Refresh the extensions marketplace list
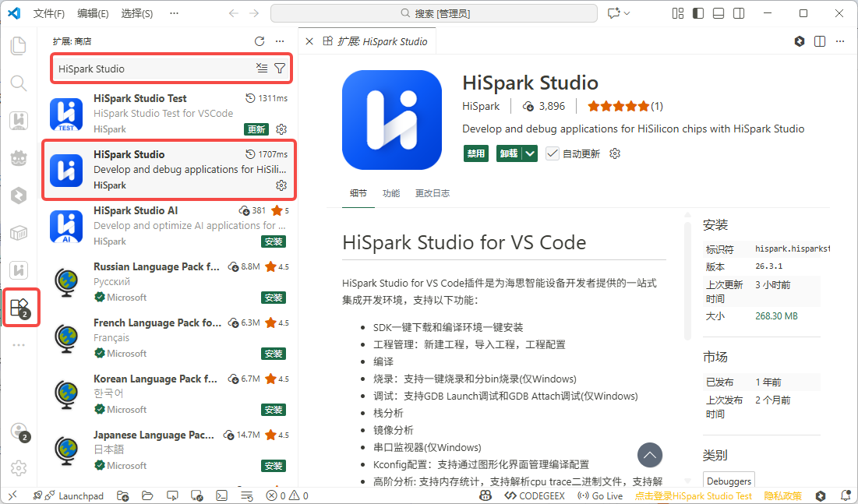This screenshot has width=858, height=504. pyautogui.click(x=260, y=41)
